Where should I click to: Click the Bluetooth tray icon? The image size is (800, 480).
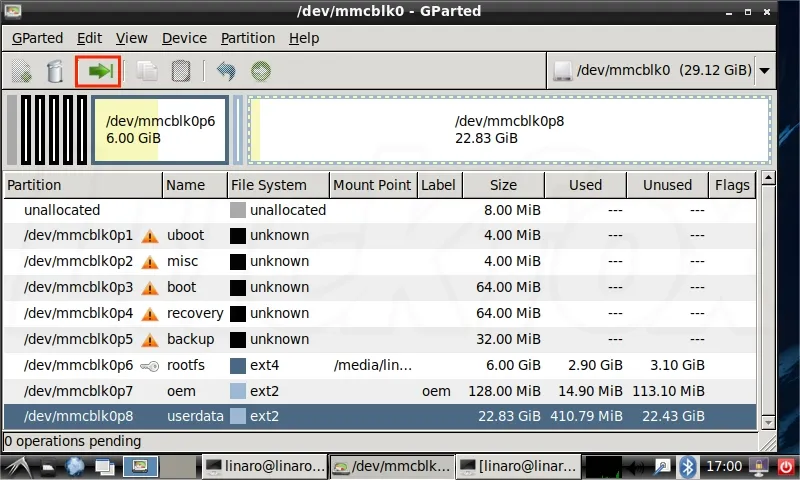coord(688,467)
